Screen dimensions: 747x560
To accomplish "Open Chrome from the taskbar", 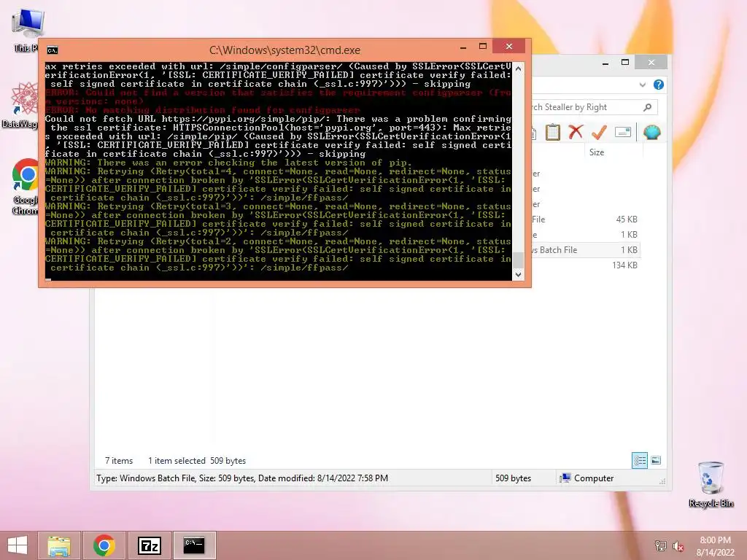I will click(x=104, y=545).
